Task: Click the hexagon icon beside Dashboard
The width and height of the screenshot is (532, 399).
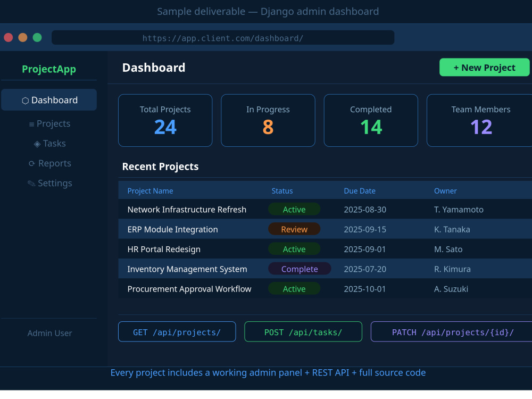Action: pyautogui.click(x=25, y=101)
